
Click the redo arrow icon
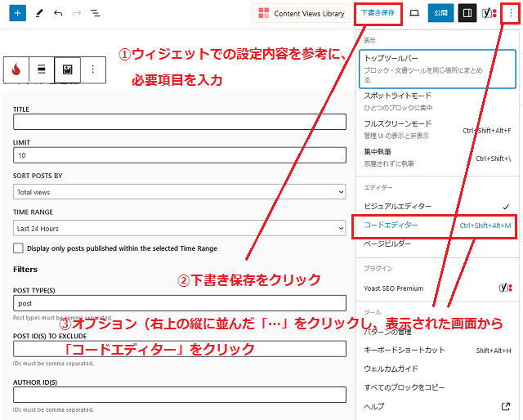coord(77,13)
